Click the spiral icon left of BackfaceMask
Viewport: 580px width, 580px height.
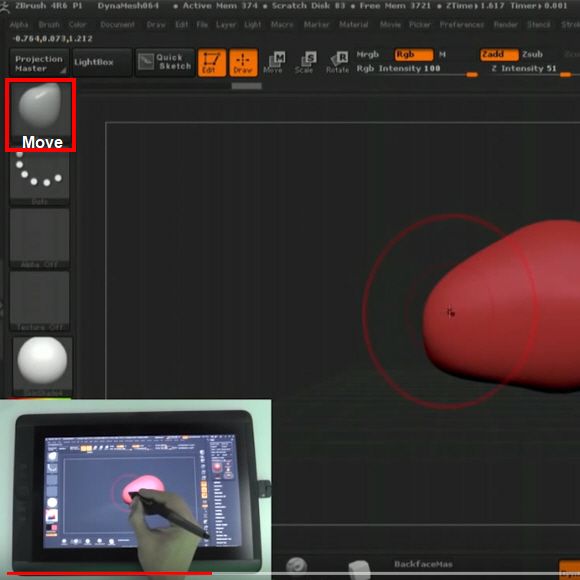pyautogui.click(x=296, y=566)
